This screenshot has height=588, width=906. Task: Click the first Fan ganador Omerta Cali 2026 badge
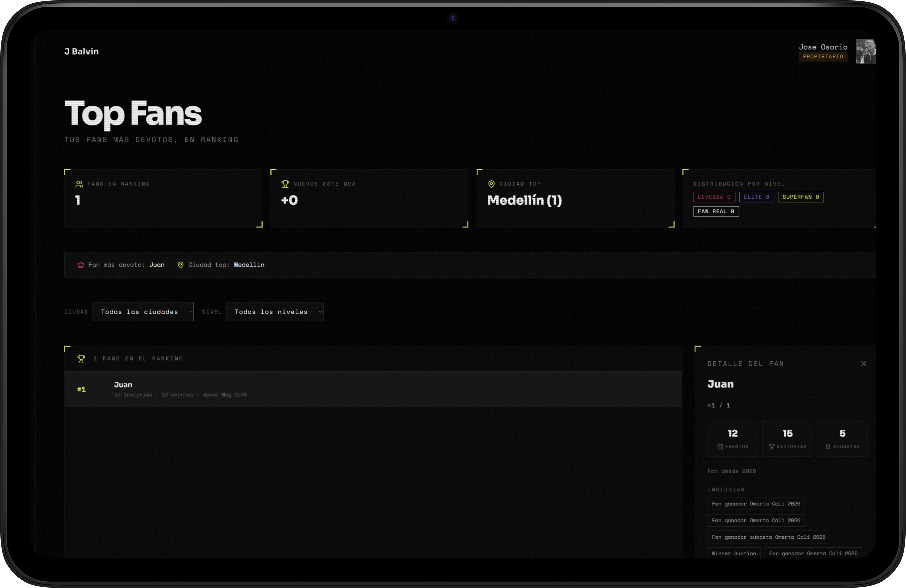click(756, 504)
